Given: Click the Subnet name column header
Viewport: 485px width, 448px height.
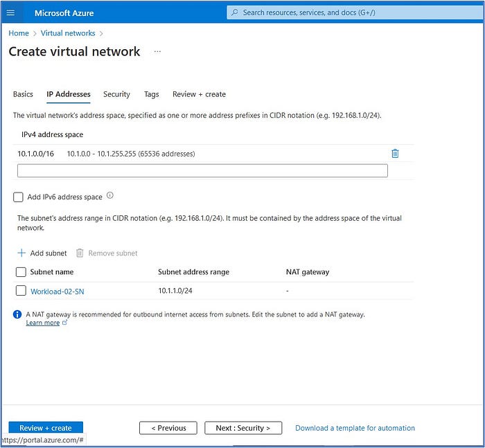Looking at the screenshot, I should [x=52, y=272].
